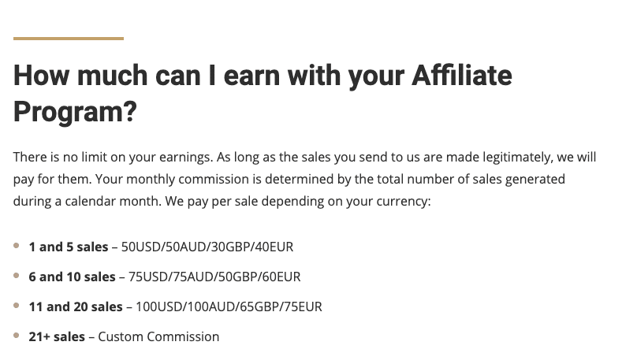Viewport: 622px width, 364px height.
Task: Select the bold "21+ sales" label
Action: click(57, 336)
